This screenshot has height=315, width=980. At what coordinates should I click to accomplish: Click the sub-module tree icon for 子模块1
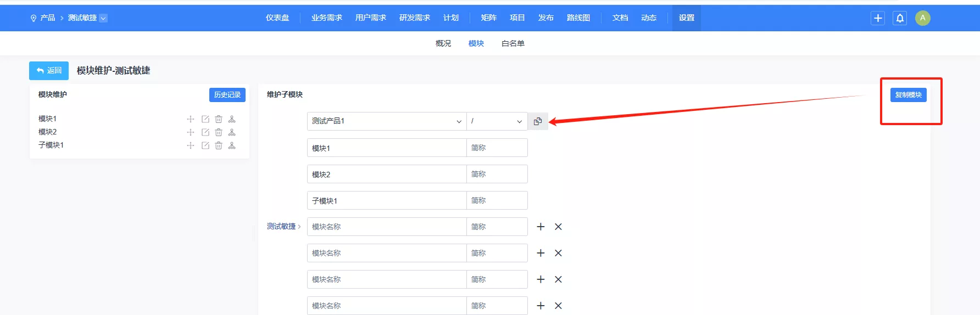click(x=232, y=145)
